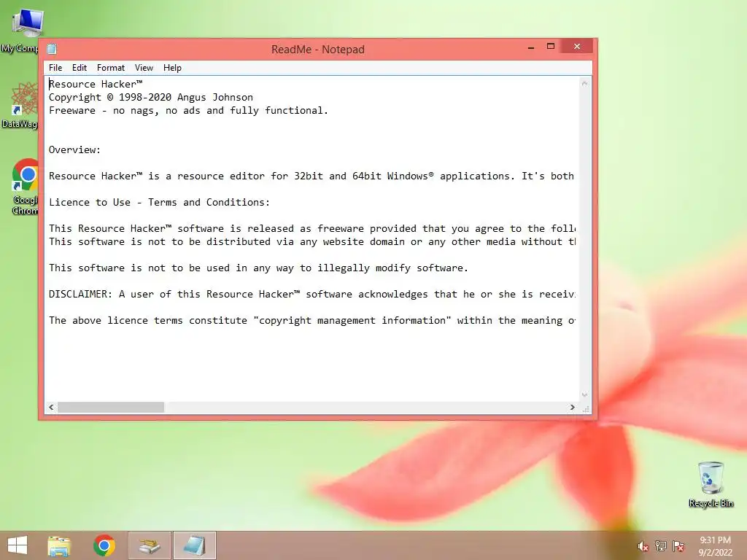
Task: Launch Chrome from the taskbar
Action: click(104, 545)
